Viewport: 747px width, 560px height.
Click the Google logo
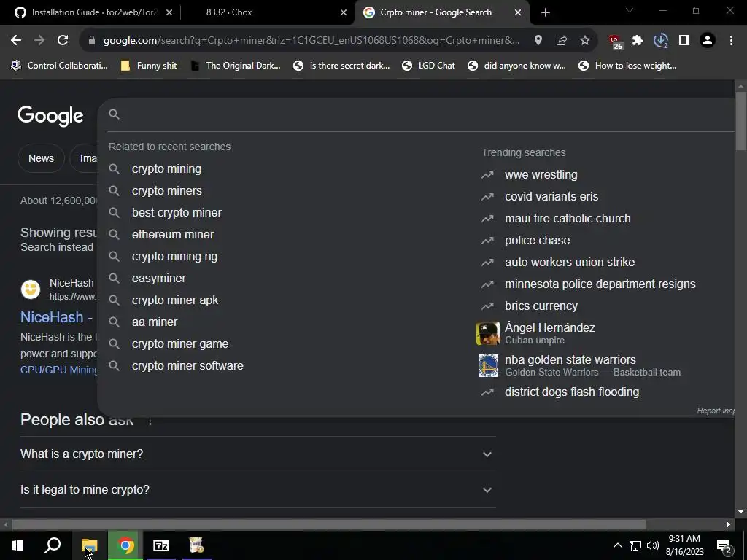(50, 116)
